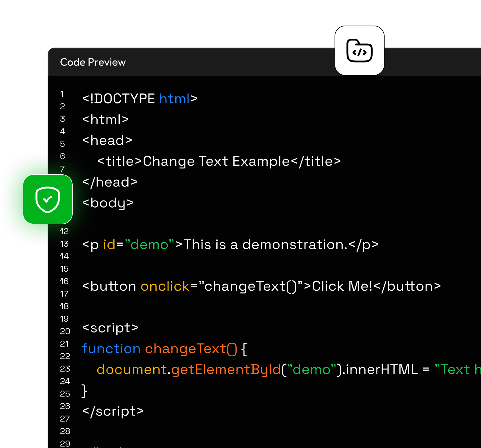Click line number 20 in the gutter
The height and width of the screenshot is (448, 481).
click(x=65, y=331)
